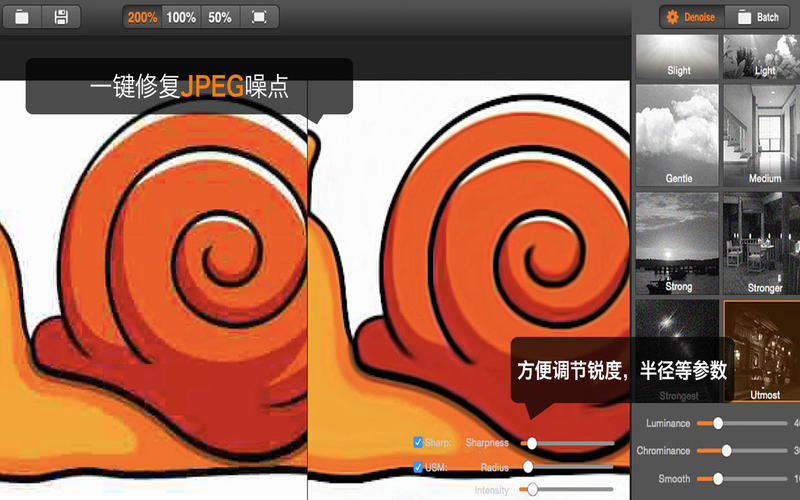
Task: Choose the Stronger denoise preset
Action: [x=761, y=243]
